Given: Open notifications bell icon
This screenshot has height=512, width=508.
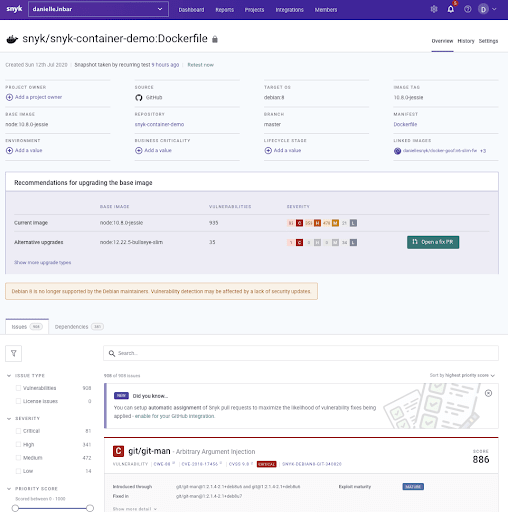Looking at the screenshot, I should (451, 9).
